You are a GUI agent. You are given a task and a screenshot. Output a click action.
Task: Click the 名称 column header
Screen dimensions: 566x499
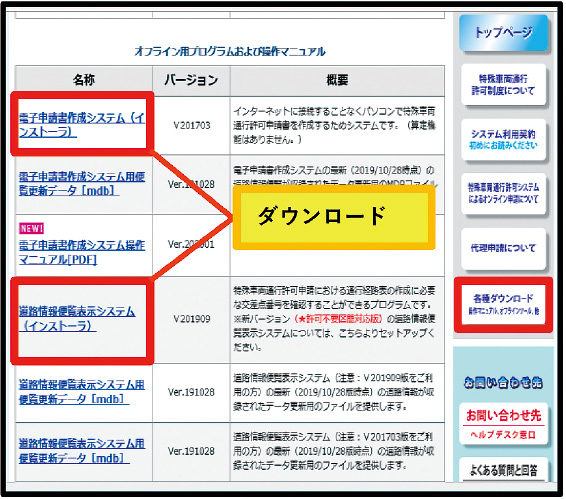point(84,80)
